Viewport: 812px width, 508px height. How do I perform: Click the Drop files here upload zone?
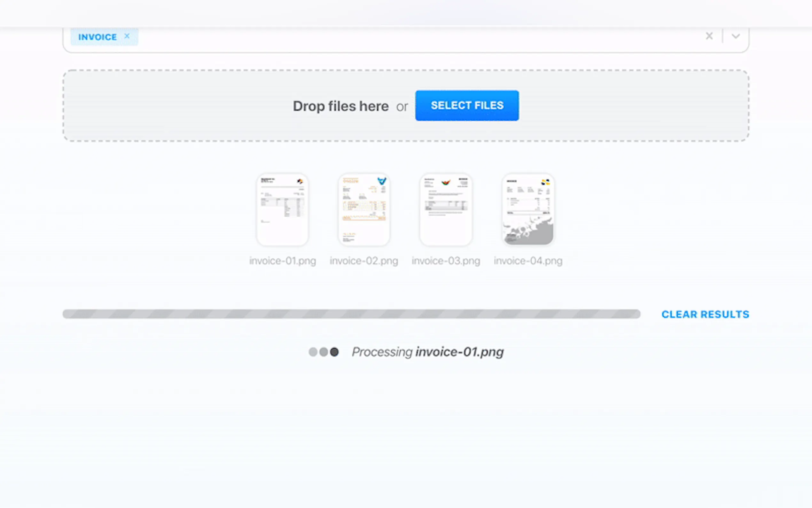coord(340,106)
